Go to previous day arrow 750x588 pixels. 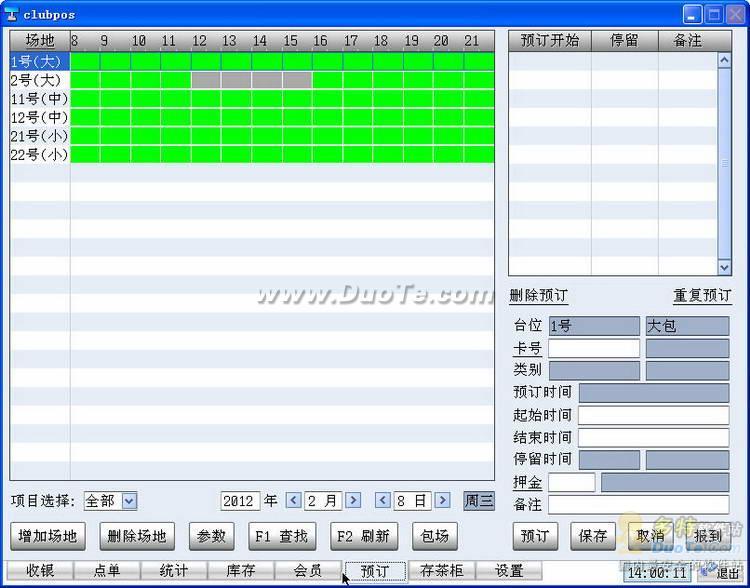pyautogui.click(x=383, y=500)
